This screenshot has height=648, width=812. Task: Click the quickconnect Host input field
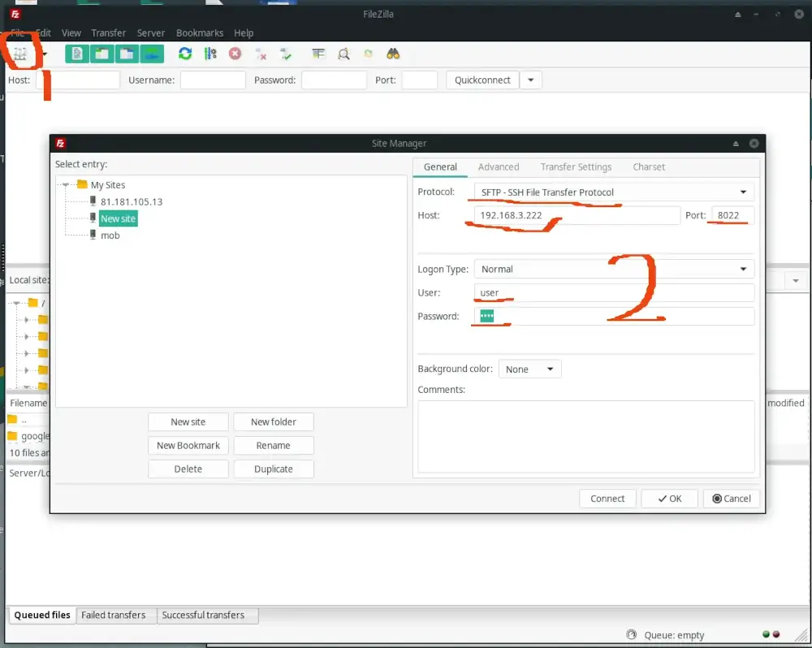pyautogui.click(x=78, y=80)
